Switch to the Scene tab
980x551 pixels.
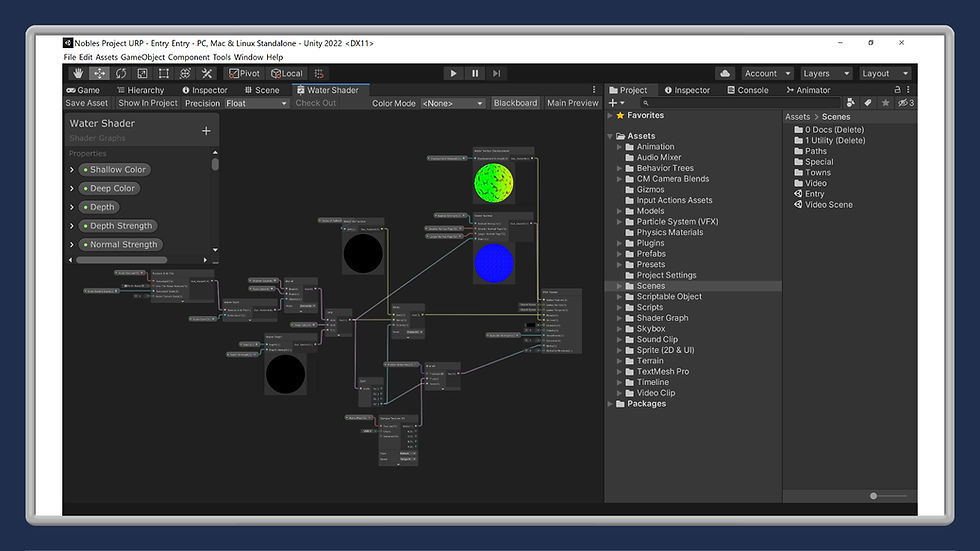(262, 90)
